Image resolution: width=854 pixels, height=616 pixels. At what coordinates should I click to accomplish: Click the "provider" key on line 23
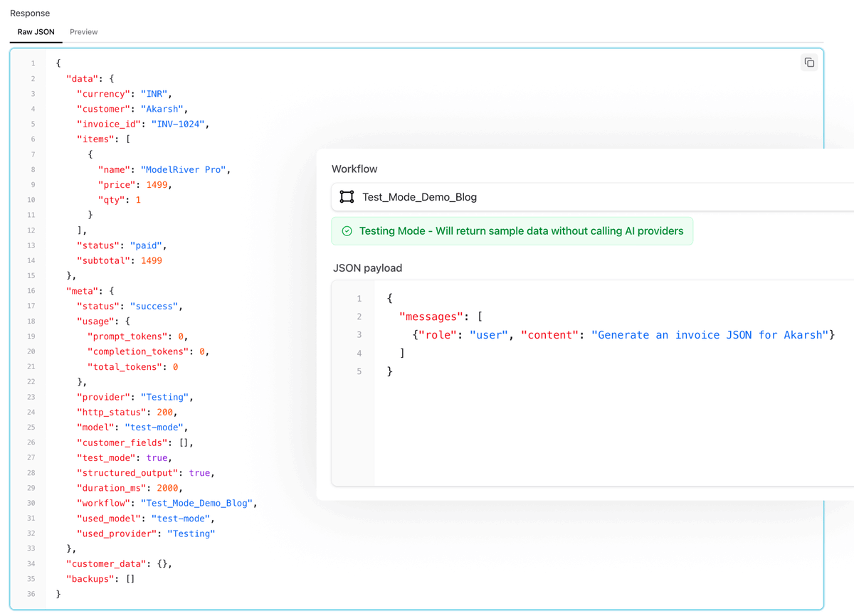[x=103, y=397]
